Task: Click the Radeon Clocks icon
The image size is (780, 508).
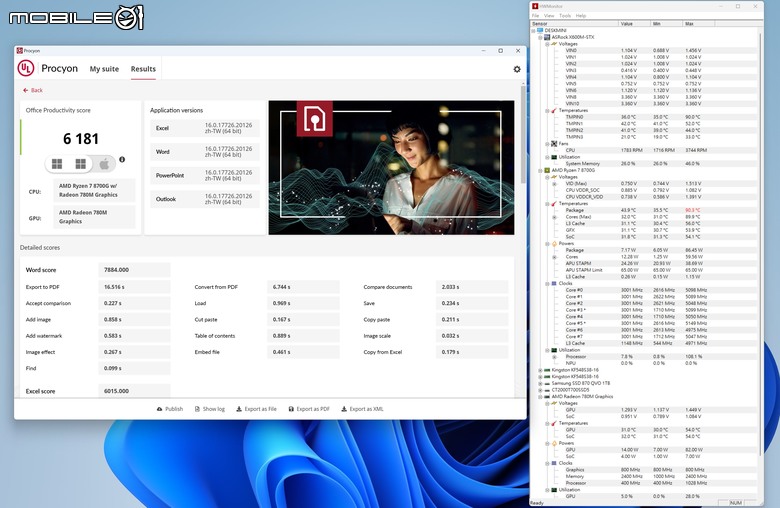Action: click(554, 463)
